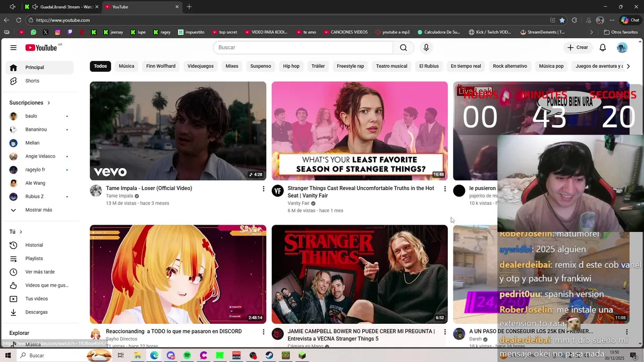Focus the Buscar search field
The height and width of the screenshot is (362, 644).
coord(303,47)
